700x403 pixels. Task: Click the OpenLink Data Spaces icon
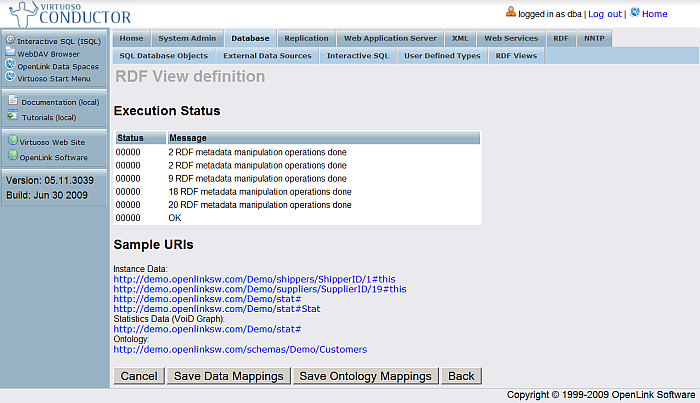coord(10,65)
